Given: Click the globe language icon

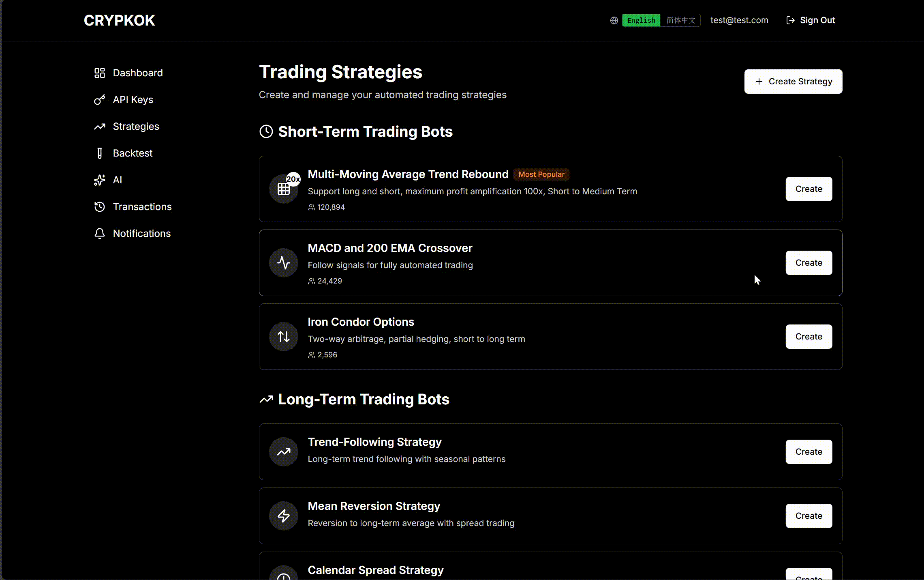Looking at the screenshot, I should [614, 20].
